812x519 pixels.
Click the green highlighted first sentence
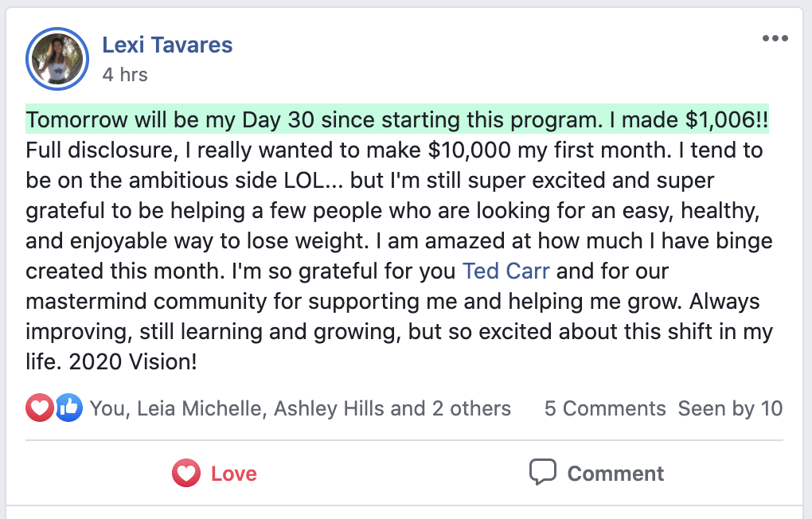tap(397, 119)
